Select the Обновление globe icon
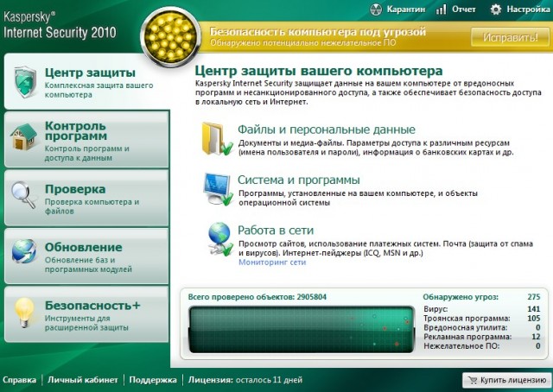 coord(23,252)
